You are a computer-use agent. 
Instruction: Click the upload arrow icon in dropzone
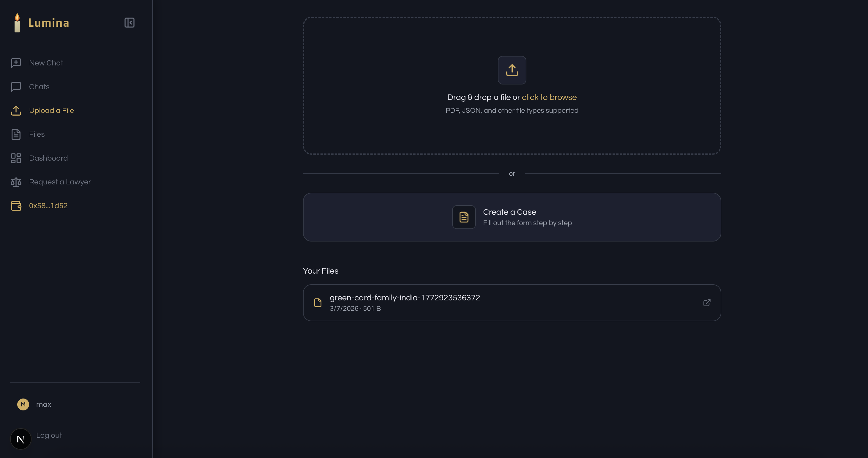pyautogui.click(x=512, y=70)
